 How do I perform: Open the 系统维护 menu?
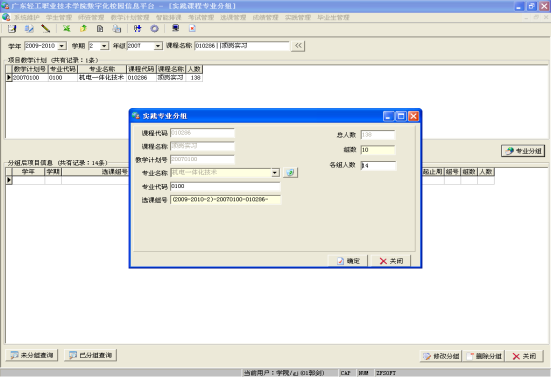[26, 17]
